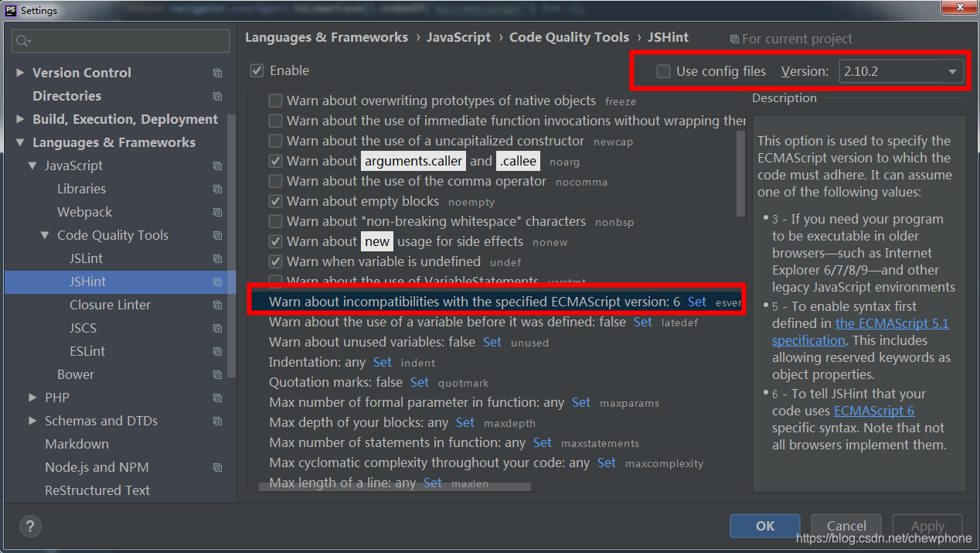The width and height of the screenshot is (980, 553).
Task: Open the JSHint Version dropdown
Action: point(900,71)
